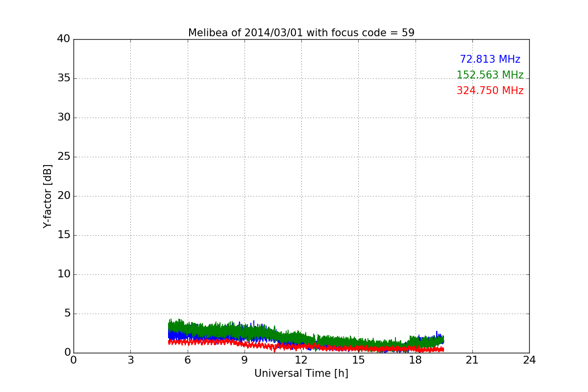Click the y-axis tick label 30

pyautogui.click(x=64, y=118)
